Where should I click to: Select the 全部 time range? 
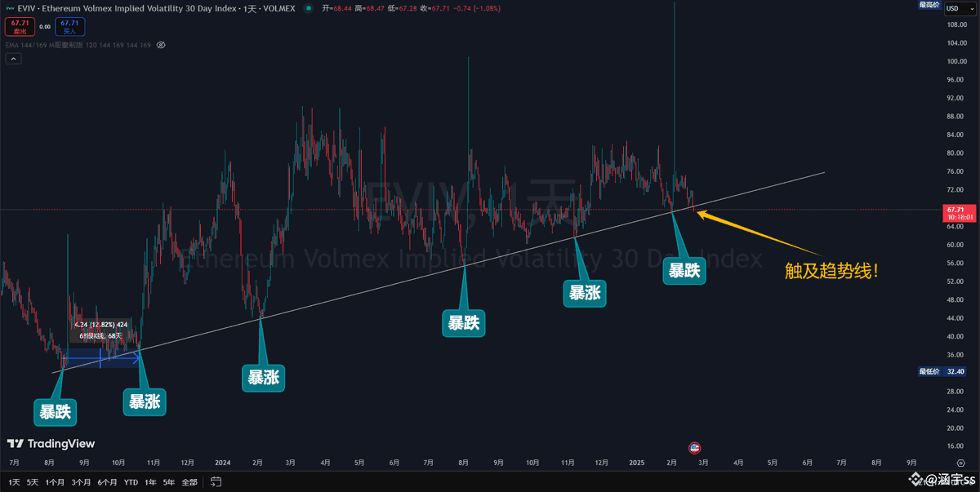189,482
